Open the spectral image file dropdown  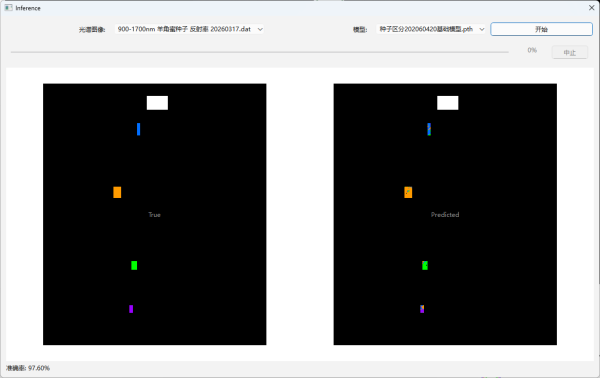click(x=189, y=29)
